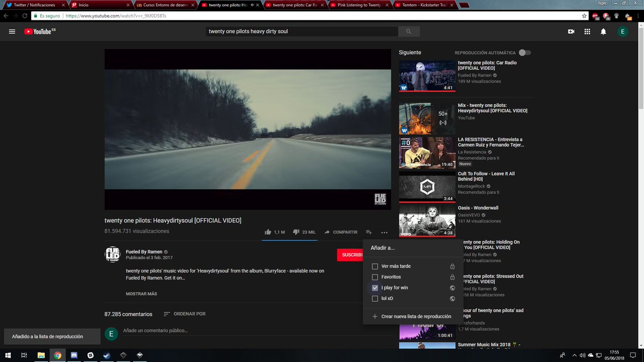Toggle the Reproducción automática switch
Image resolution: width=644 pixels, height=362 pixels.
[525, 53]
